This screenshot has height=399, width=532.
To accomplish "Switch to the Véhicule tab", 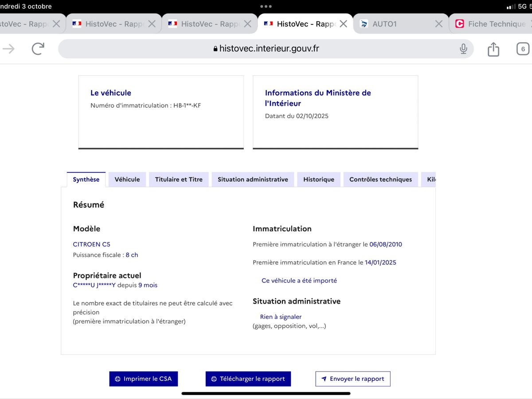I will click(x=127, y=179).
